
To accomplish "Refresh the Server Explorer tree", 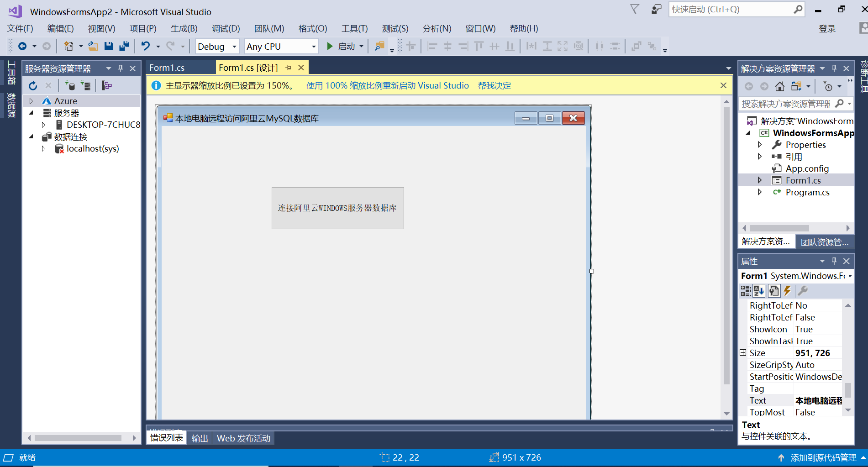I will 33,85.
